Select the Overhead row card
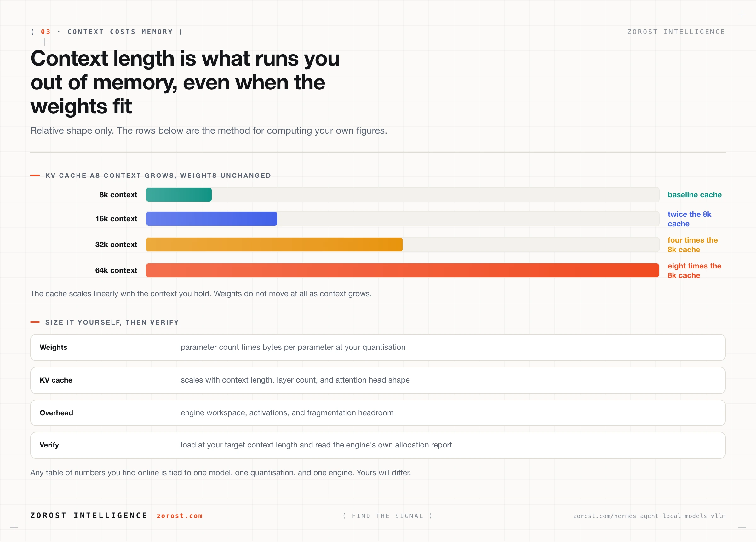Image resolution: width=756 pixels, height=542 pixels. point(378,412)
